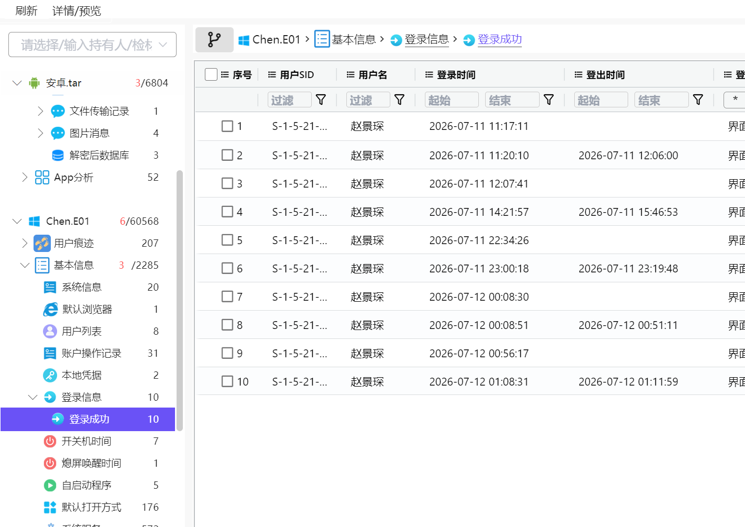
Task: Click the 基本信息 breadcrumb text
Action: click(353, 39)
